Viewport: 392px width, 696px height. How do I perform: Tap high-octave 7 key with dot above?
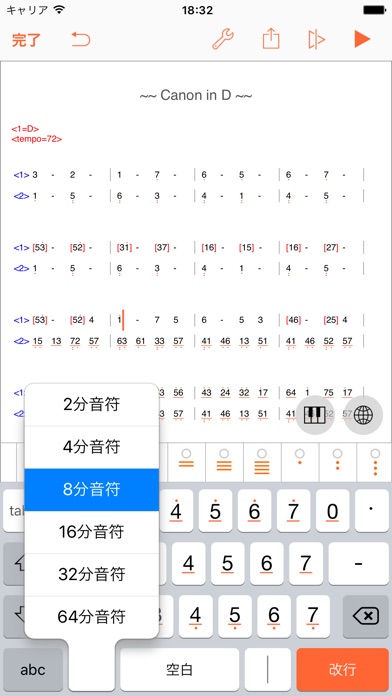293,511
